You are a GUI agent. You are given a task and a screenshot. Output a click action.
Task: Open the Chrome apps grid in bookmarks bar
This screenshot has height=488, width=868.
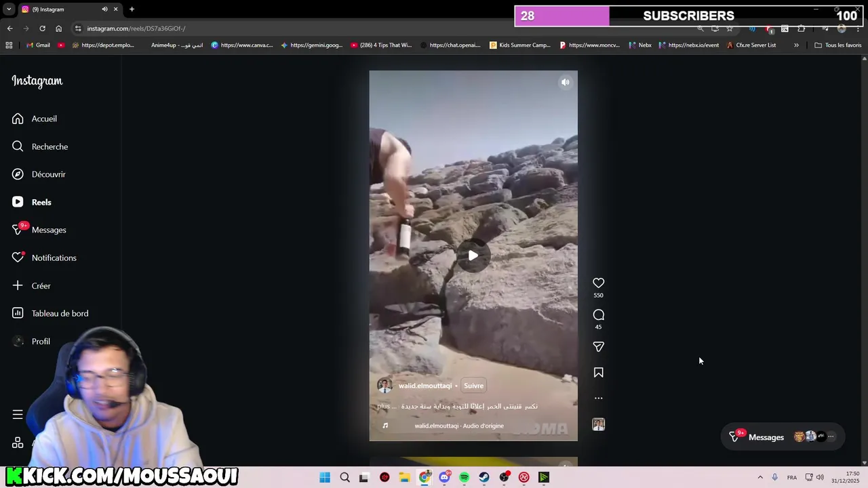(9, 45)
